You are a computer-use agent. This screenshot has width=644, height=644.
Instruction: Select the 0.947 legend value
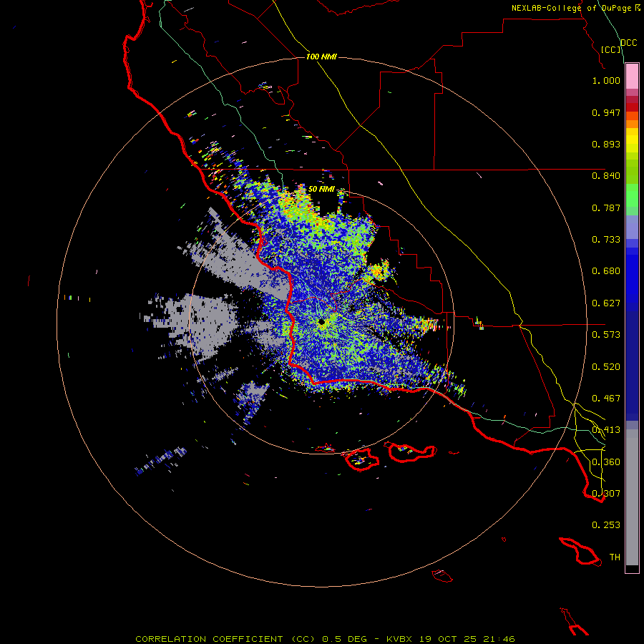click(x=606, y=112)
